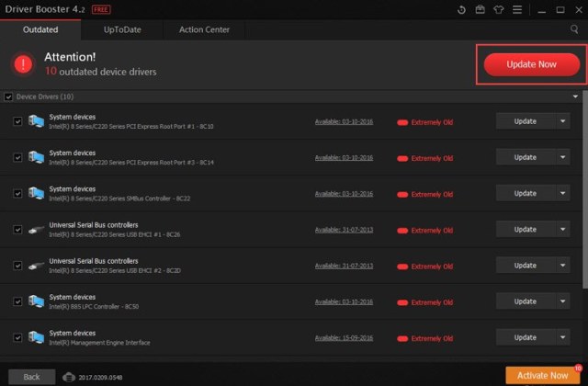Click the red Update Now button
This screenshot has width=588, height=386.
click(x=532, y=64)
